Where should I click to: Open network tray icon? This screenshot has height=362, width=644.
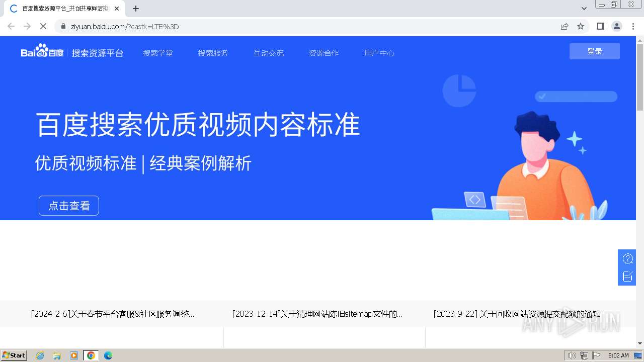click(x=584, y=355)
